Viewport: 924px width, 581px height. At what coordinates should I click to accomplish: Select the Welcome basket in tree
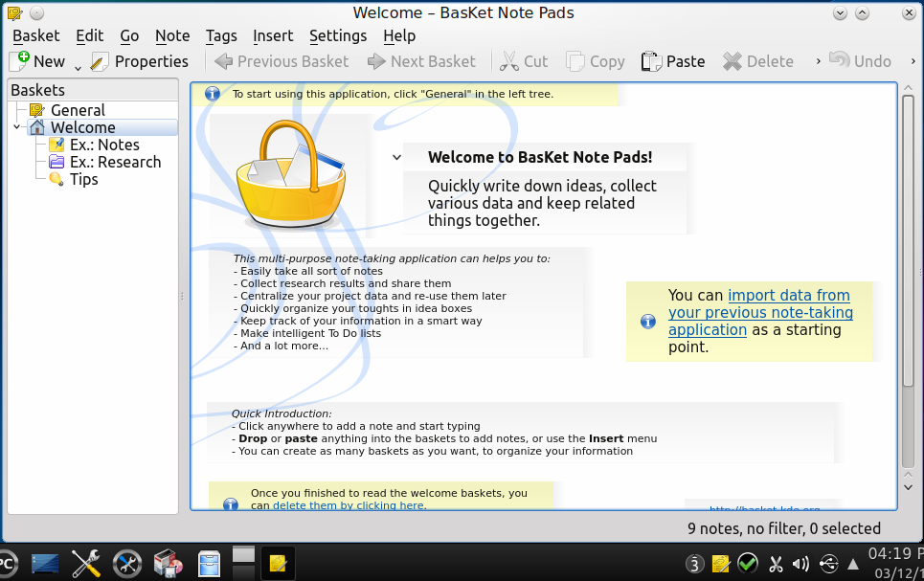pyautogui.click(x=82, y=127)
